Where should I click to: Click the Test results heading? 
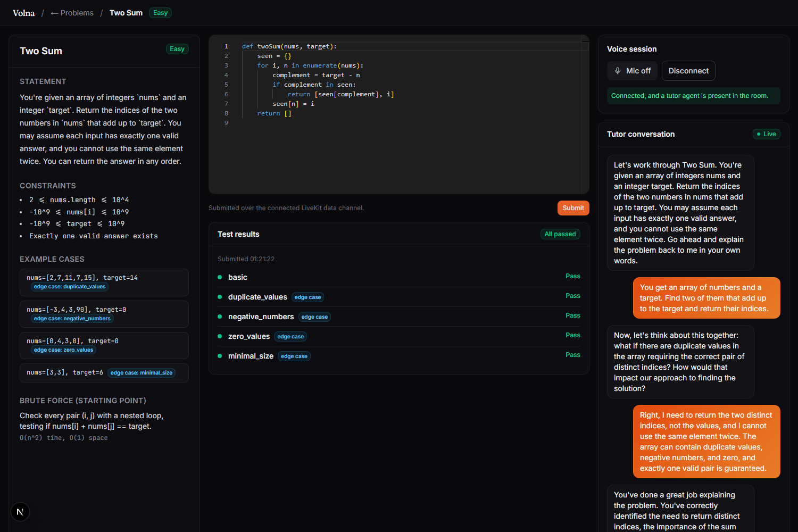click(238, 234)
